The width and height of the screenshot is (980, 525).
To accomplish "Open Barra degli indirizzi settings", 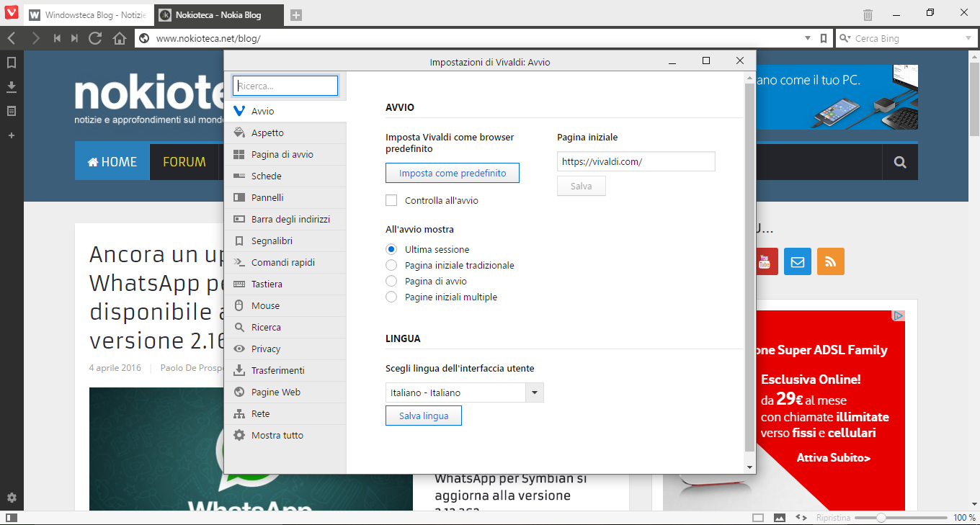I will [x=285, y=219].
